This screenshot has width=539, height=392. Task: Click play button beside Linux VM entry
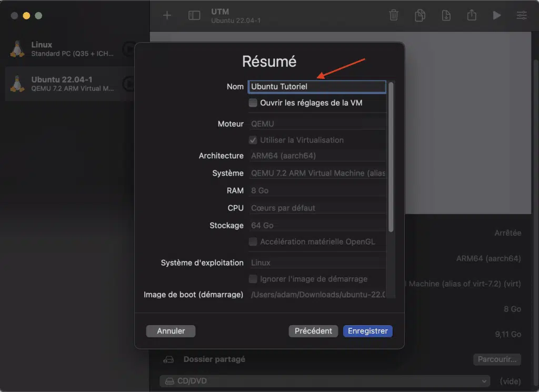pos(129,49)
